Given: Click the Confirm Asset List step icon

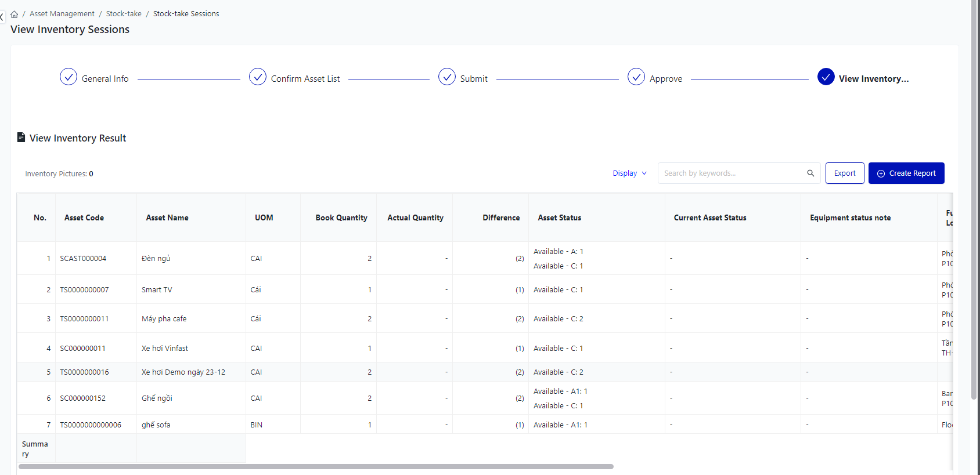Looking at the screenshot, I should tap(258, 77).
